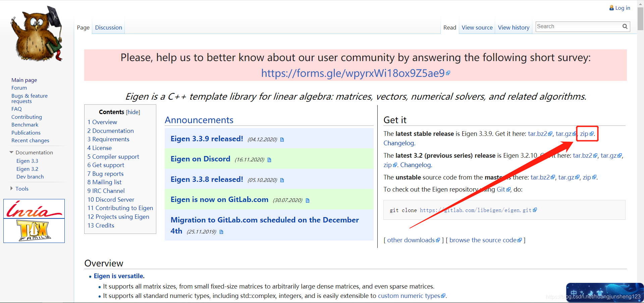Open the survey forms.gle link
Screen dimensions: 644x303
[x=353, y=73]
